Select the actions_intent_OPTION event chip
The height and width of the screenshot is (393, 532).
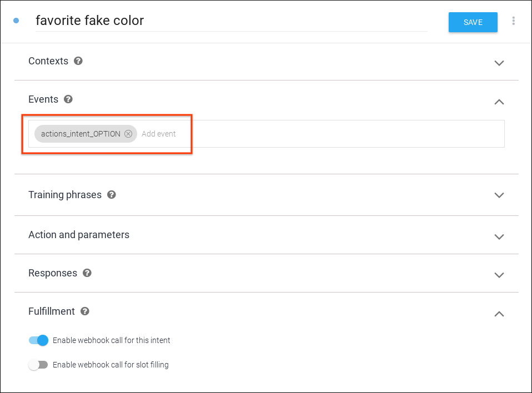[x=81, y=134]
